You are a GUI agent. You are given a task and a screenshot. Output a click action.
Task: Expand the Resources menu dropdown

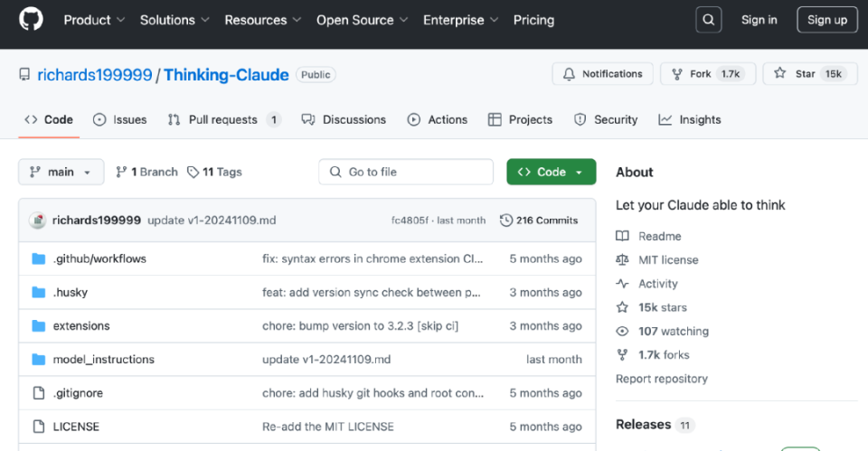click(262, 20)
